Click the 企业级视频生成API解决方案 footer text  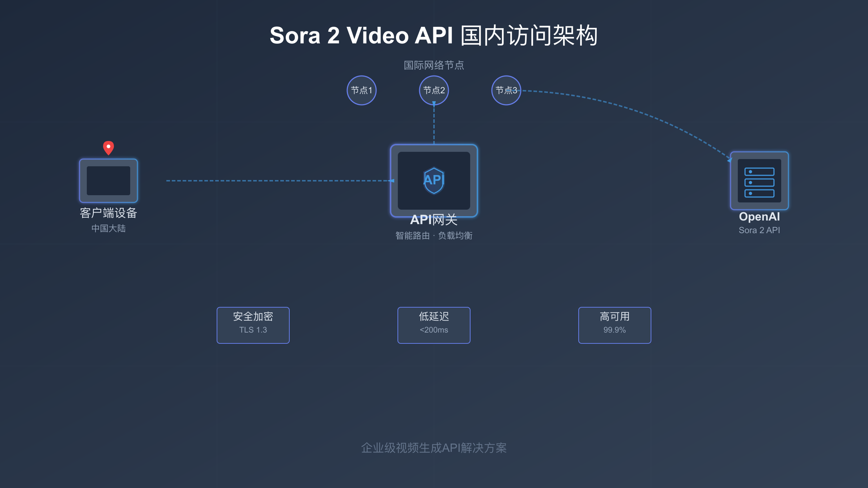click(434, 448)
